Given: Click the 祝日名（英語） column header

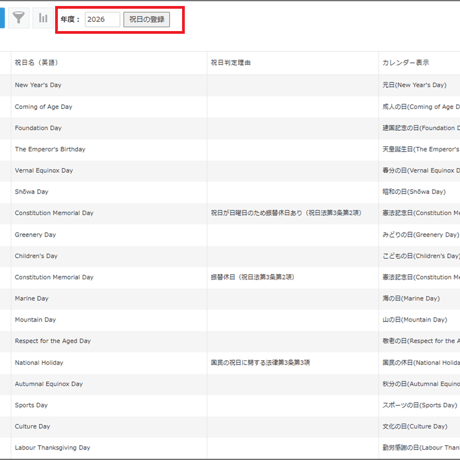Looking at the screenshot, I should [109, 63].
